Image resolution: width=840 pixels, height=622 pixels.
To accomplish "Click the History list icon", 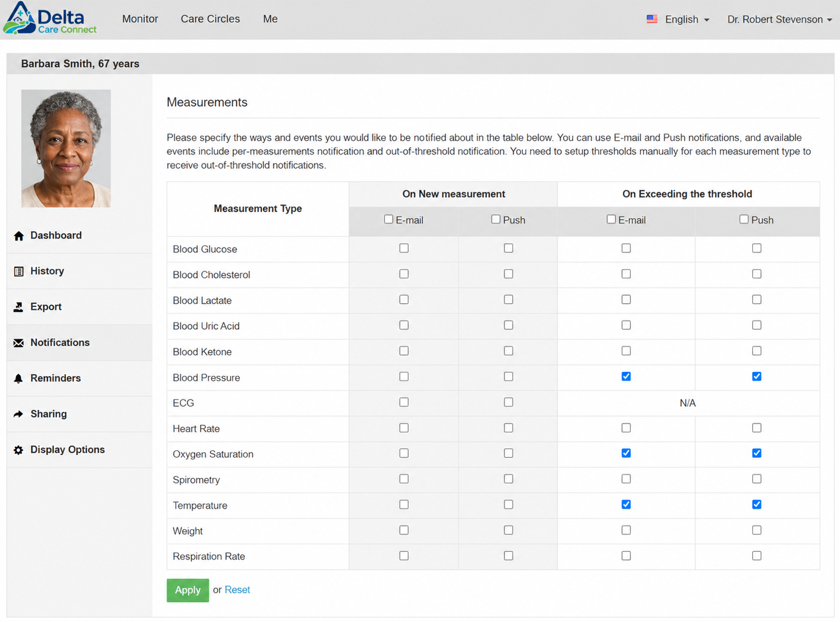I will pos(19,272).
